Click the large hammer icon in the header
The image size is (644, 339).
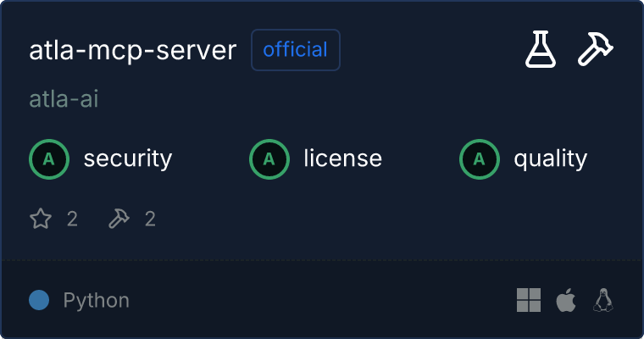(595, 50)
